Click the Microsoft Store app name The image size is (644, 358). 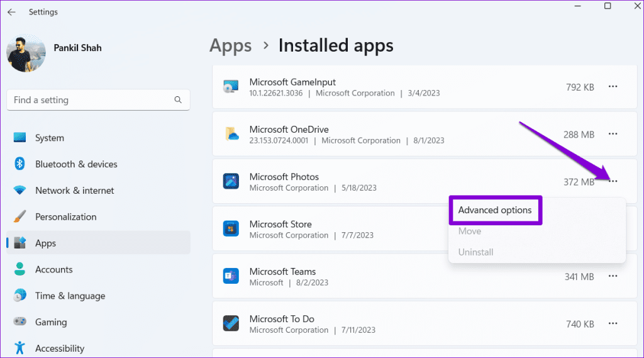pyautogui.click(x=280, y=225)
